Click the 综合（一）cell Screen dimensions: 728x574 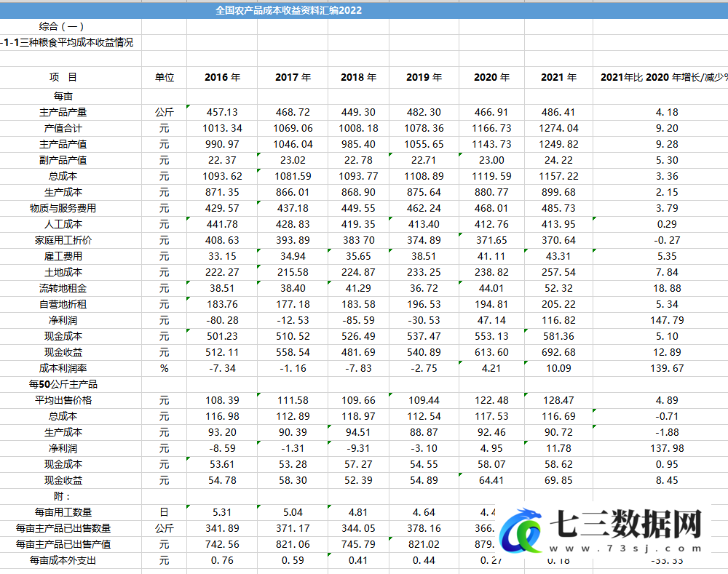[x=62, y=26]
